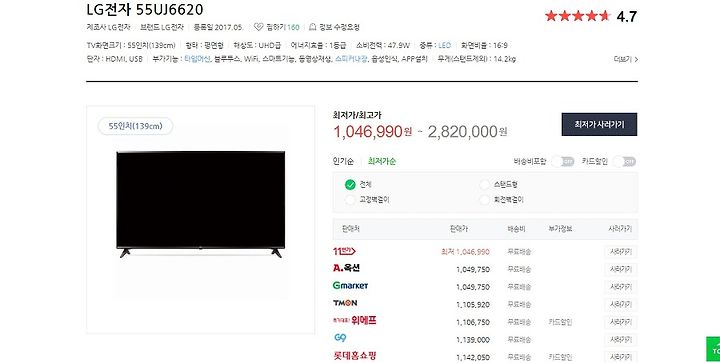The width and height of the screenshot is (720, 363).
Task: Click the 제조사 LG전자 text
Action: click(x=108, y=27)
